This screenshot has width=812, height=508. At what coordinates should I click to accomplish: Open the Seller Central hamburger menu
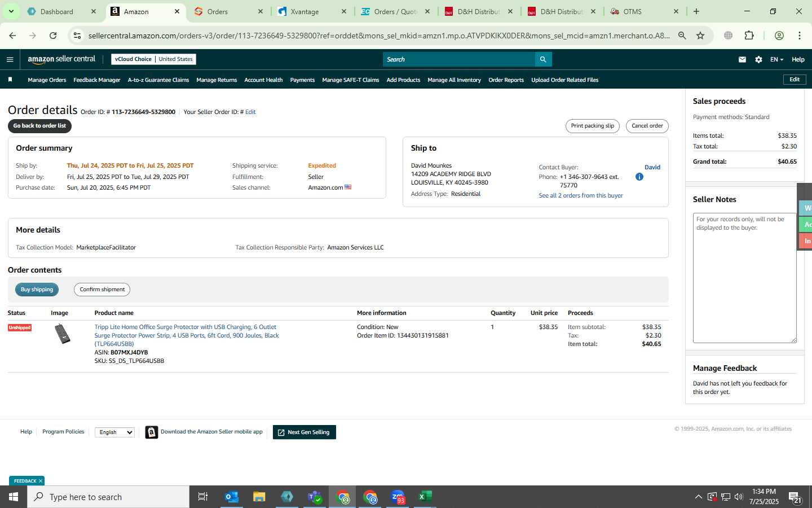(10, 59)
